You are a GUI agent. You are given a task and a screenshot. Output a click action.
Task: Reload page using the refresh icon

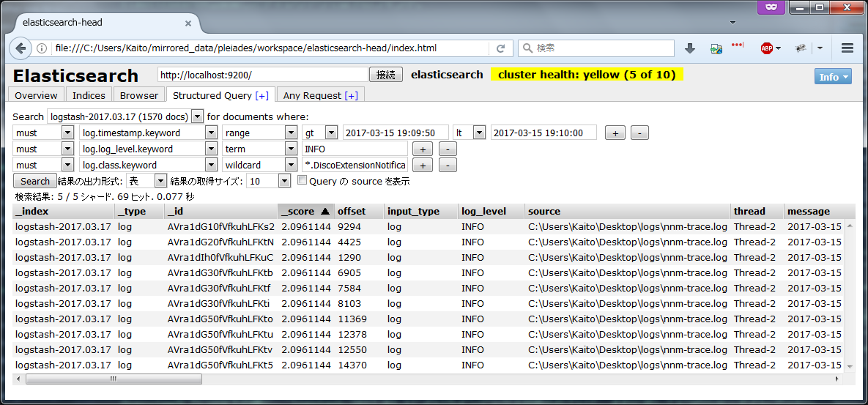click(x=500, y=48)
